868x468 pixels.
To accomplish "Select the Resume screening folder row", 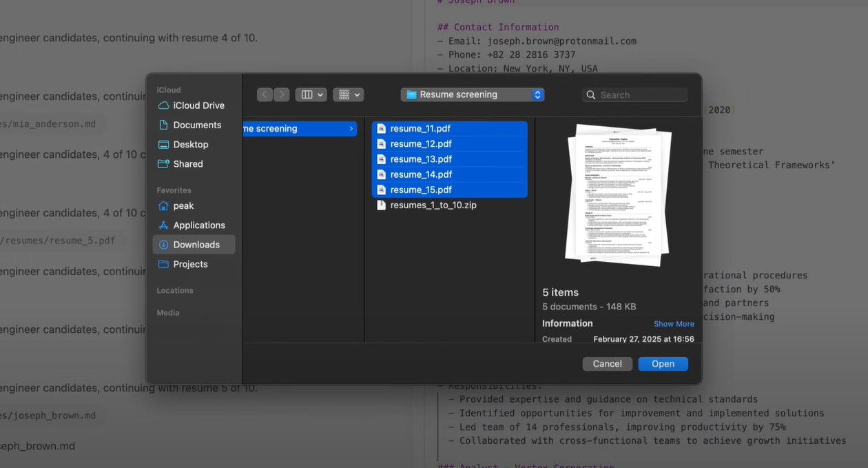I will [300, 128].
